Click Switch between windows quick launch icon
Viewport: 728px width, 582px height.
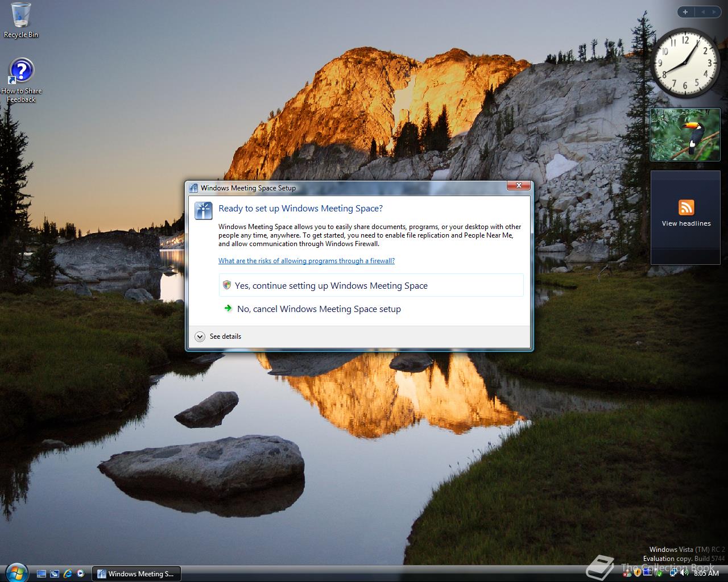click(x=55, y=573)
